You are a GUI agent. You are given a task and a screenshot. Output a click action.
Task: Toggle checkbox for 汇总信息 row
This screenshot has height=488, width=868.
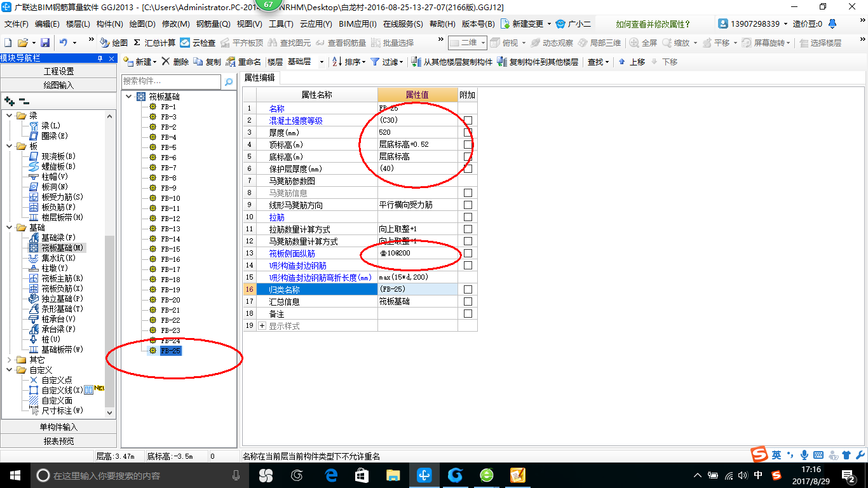tap(468, 302)
